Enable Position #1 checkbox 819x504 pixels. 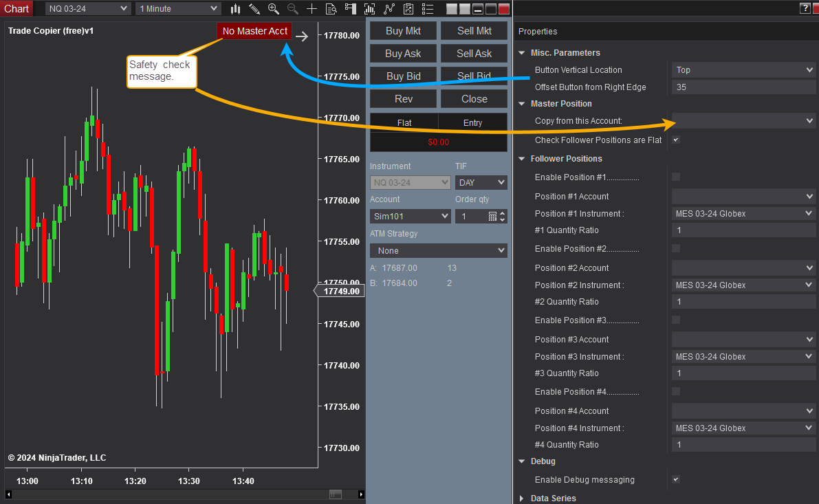point(676,177)
